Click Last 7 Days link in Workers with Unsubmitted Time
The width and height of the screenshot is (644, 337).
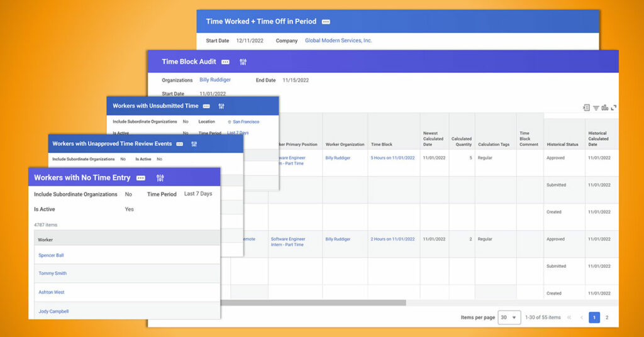[x=238, y=133]
